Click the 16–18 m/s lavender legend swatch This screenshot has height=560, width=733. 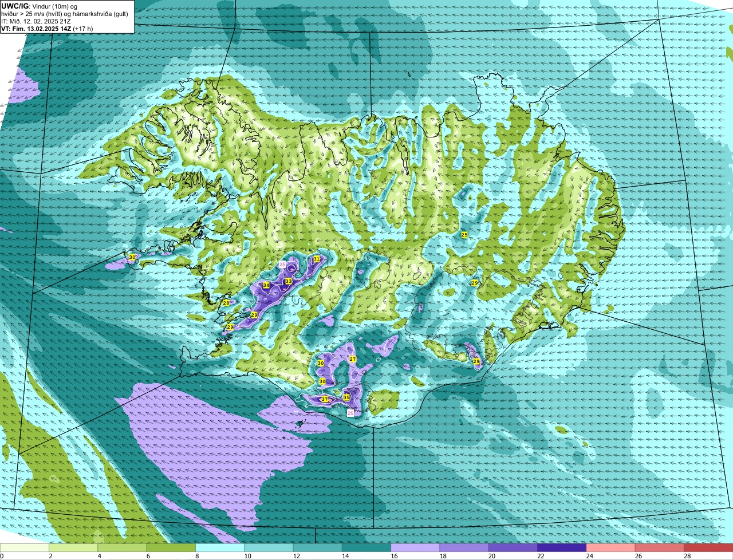tap(415, 548)
